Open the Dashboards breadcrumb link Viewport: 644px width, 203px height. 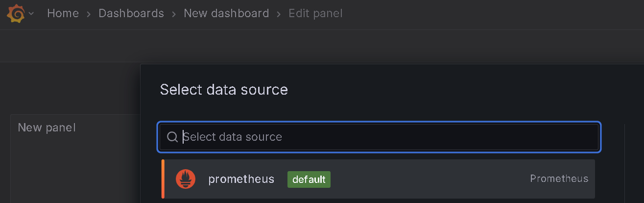pyautogui.click(x=131, y=13)
